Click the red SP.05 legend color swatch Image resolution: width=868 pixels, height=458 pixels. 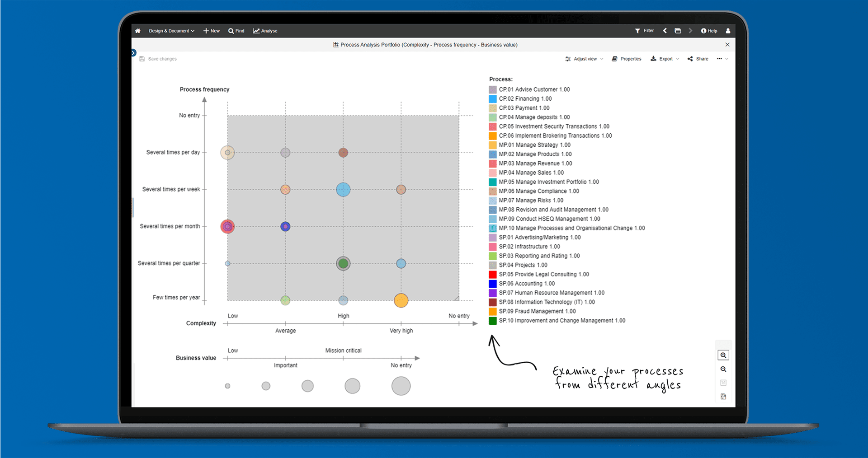coord(493,274)
